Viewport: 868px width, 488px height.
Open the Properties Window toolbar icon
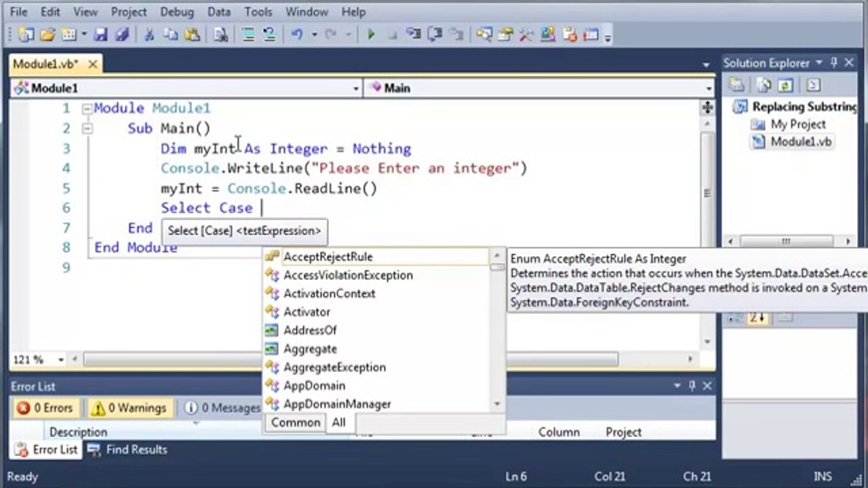pyautogui.click(x=506, y=35)
